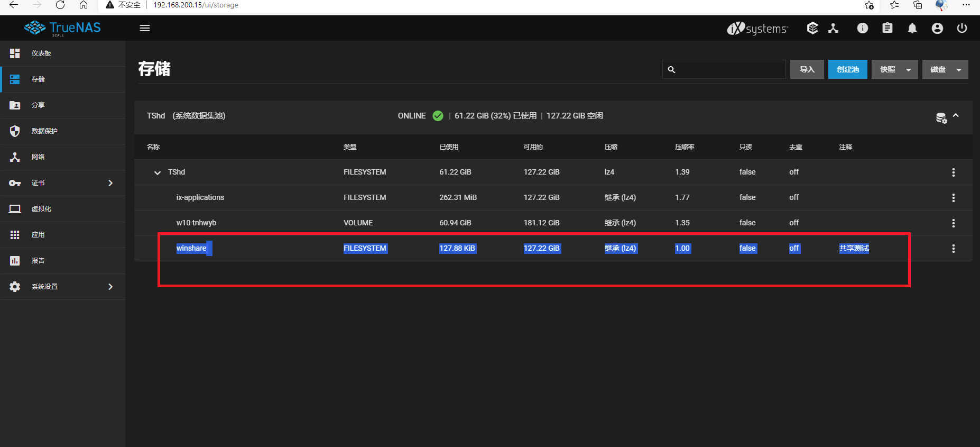Image resolution: width=980 pixels, height=447 pixels.
Task: Open the task manager clipboard icon
Action: tap(887, 29)
